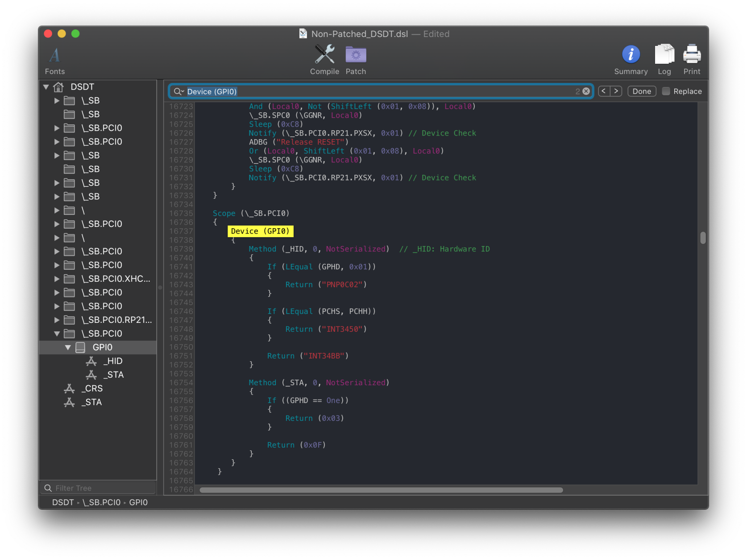The width and height of the screenshot is (747, 560).
Task: Clear the search field text
Action: (586, 91)
